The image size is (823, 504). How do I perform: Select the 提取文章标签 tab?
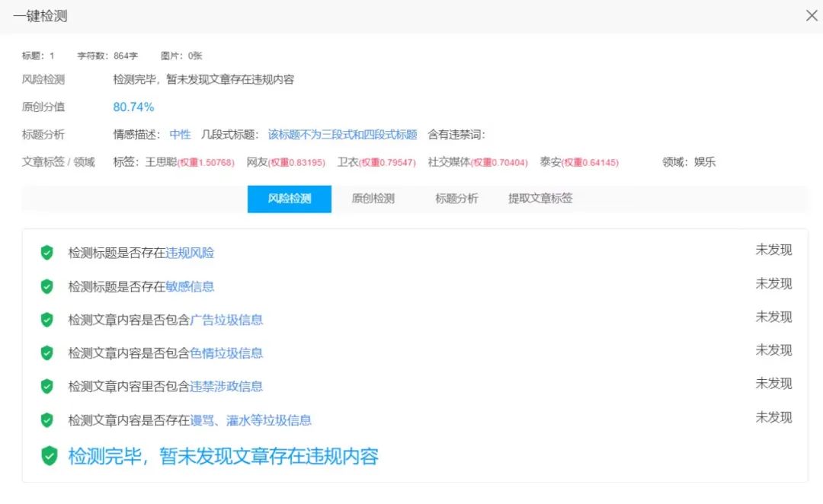(541, 199)
